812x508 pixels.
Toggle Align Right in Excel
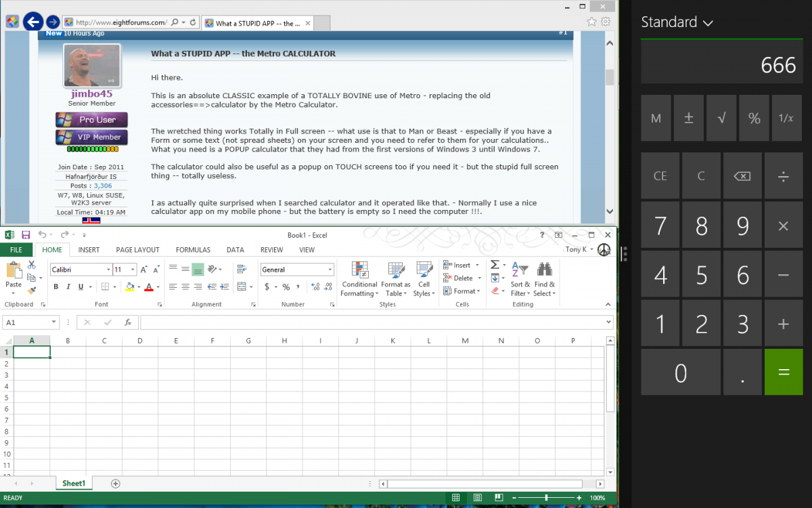coord(197,287)
